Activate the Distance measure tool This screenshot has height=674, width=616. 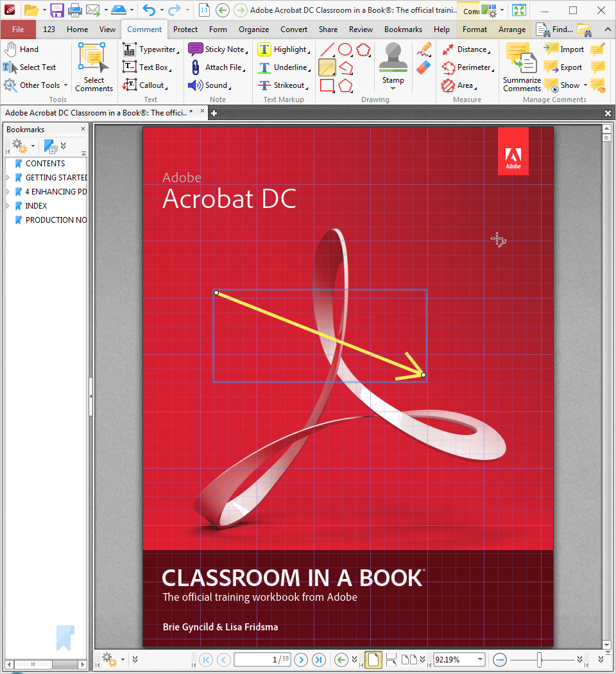466,49
